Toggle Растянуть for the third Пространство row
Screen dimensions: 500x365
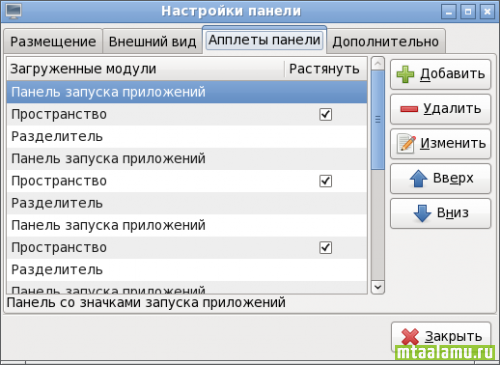coord(325,248)
